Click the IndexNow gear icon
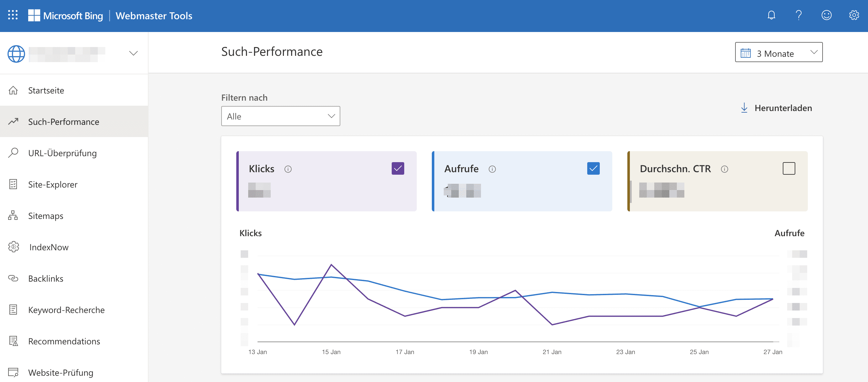The image size is (868, 382). [x=13, y=247]
